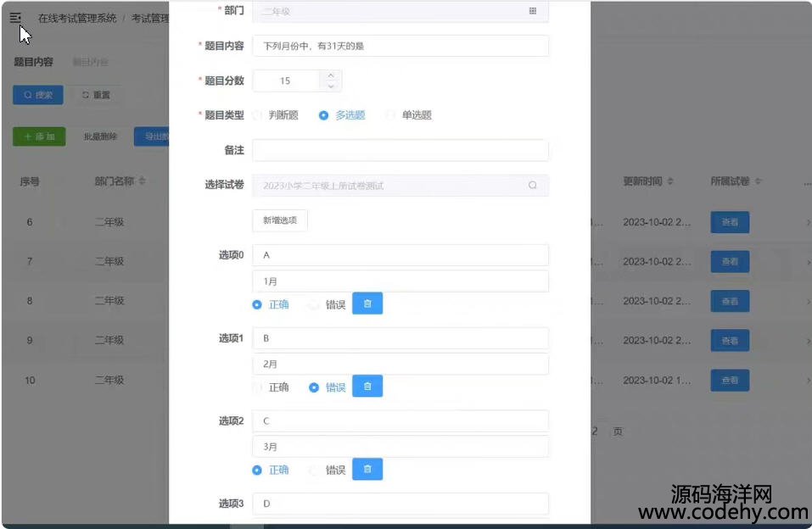Image resolution: width=812 pixels, height=529 pixels.
Task: Click 查看 button in row 6
Action: pyautogui.click(x=729, y=222)
